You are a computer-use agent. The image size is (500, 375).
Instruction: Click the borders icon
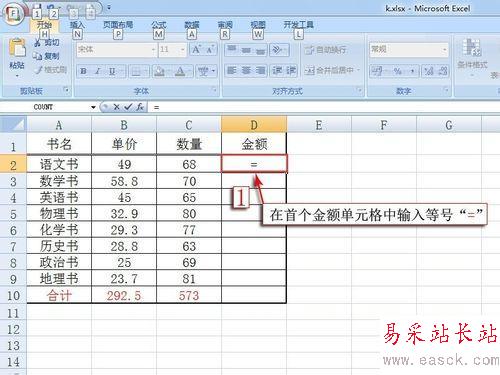click(x=136, y=71)
